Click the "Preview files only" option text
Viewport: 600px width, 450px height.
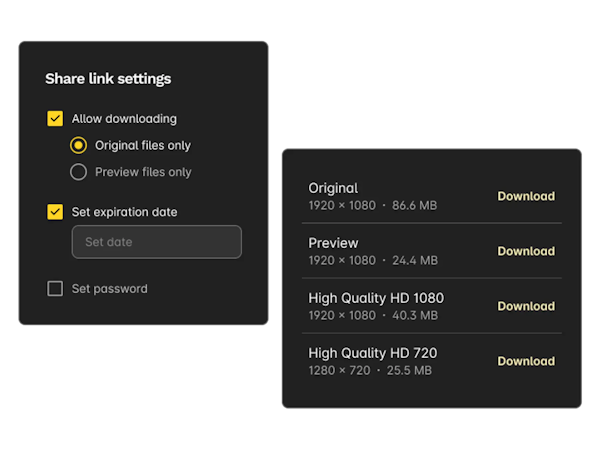point(143,172)
